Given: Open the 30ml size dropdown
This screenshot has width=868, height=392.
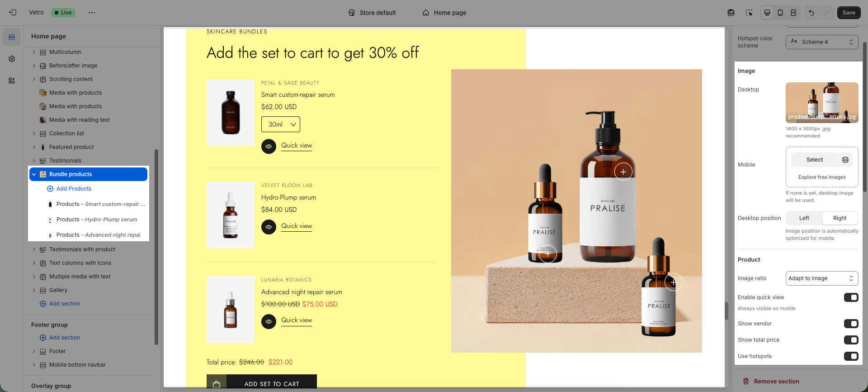Looking at the screenshot, I should (281, 124).
